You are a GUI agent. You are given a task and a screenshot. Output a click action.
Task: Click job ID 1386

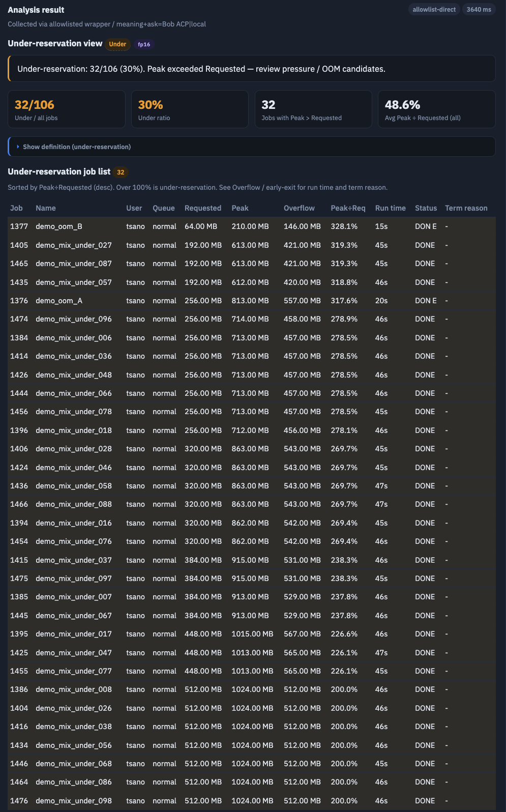(x=19, y=689)
